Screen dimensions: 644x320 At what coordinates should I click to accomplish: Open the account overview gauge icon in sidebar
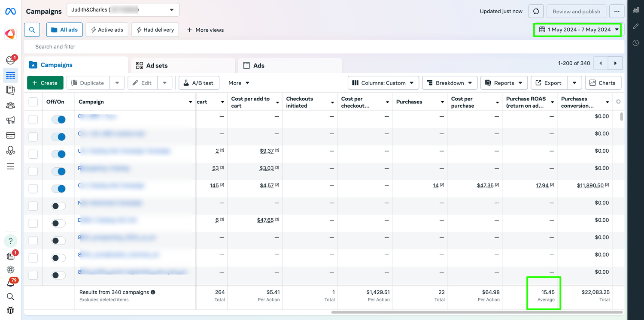(11, 60)
